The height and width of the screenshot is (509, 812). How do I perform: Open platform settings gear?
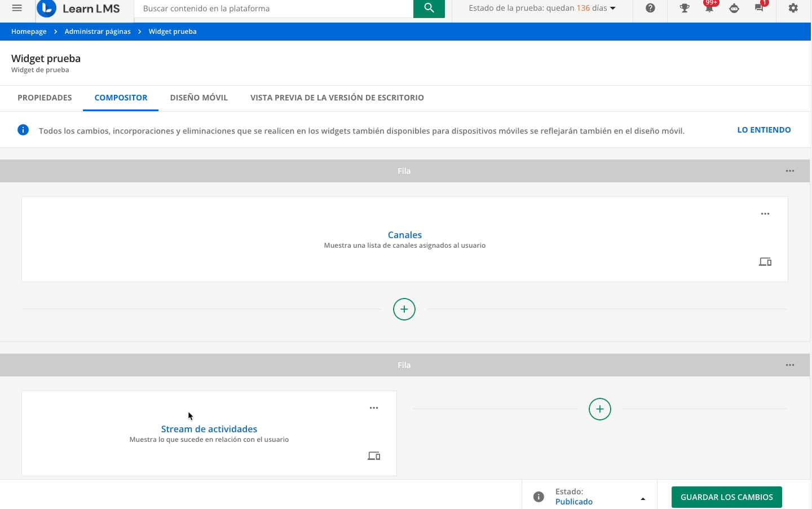click(x=793, y=8)
